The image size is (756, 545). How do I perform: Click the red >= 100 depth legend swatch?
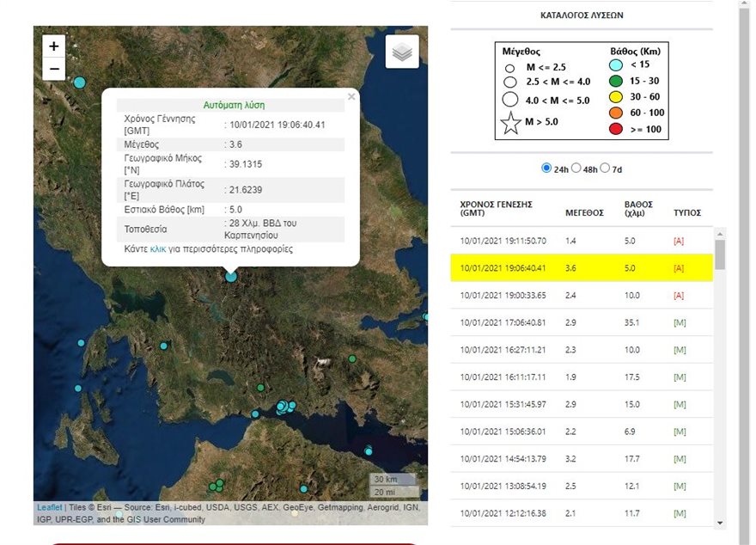[x=615, y=129]
